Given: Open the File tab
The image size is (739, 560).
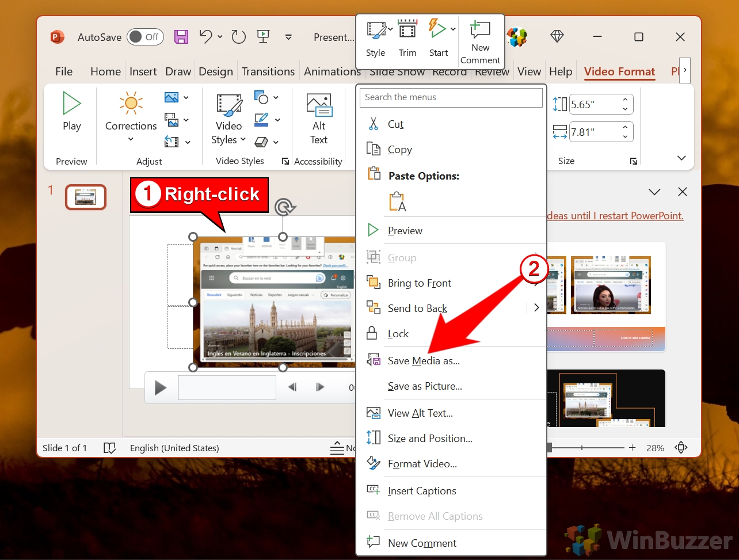Looking at the screenshot, I should coord(64,71).
